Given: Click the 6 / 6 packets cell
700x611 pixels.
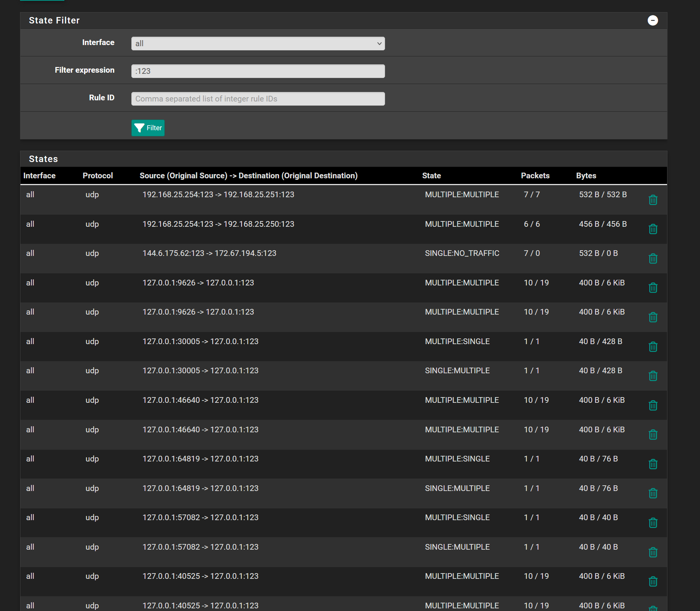Looking at the screenshot, I should pos(532,224).
